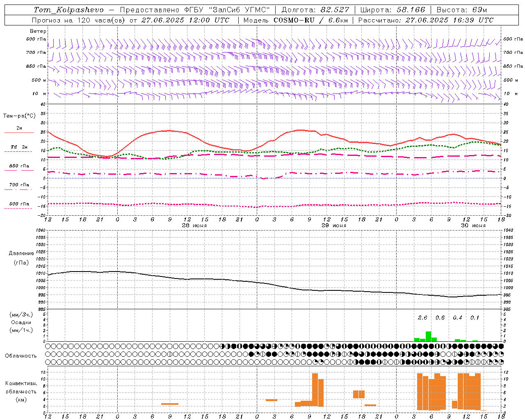Click the text Предоставлено ФГБУ "ЗапСиб УГМС"
This screenshot has width=525, height=420.
[x=195, y=10]
